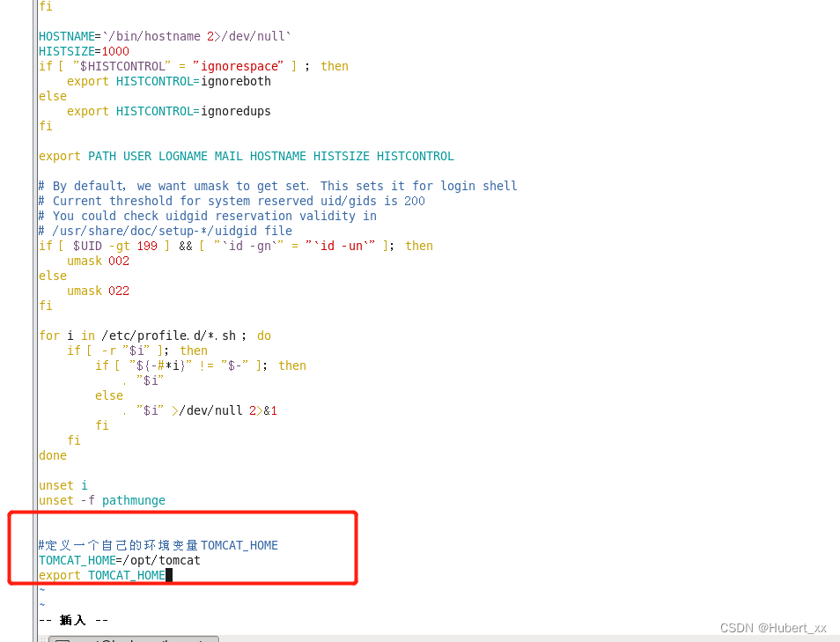The image size is (840, 642).
Task: Click the comment "# By default, we want umask to get set"
Action: [173, 187]
